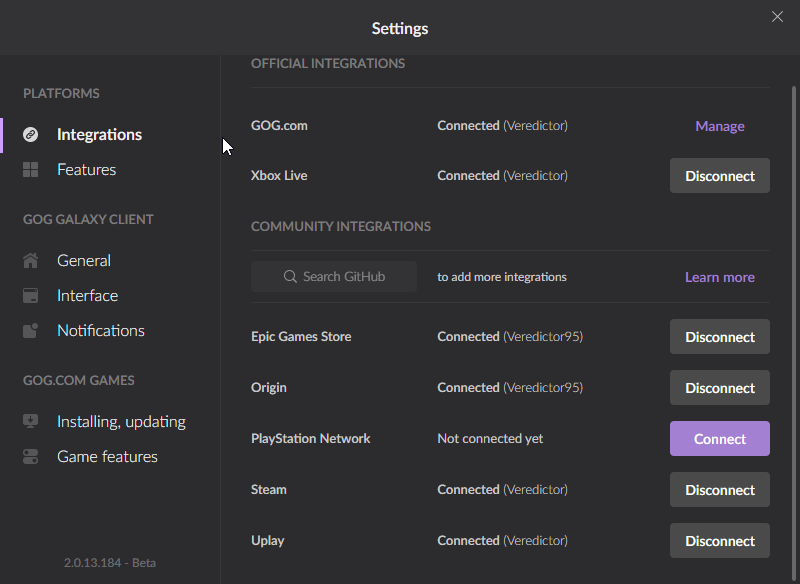Image resolution: width=800 pixels, height=584 pixels.
Task: Connect PlayStation Network integration
Action: coord(719,439)
